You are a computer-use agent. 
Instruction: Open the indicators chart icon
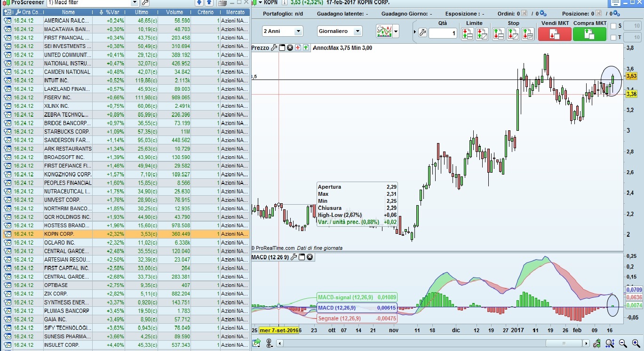click(x=384, y=32)
